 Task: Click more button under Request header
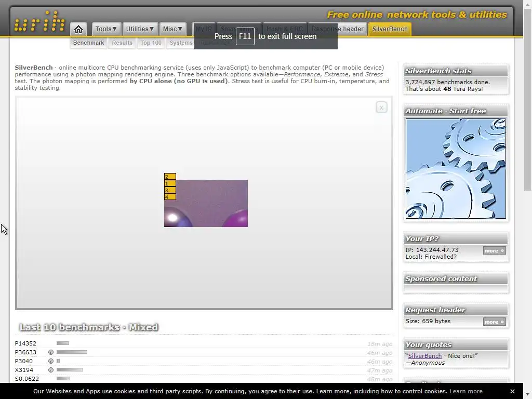tap(495, 322)
